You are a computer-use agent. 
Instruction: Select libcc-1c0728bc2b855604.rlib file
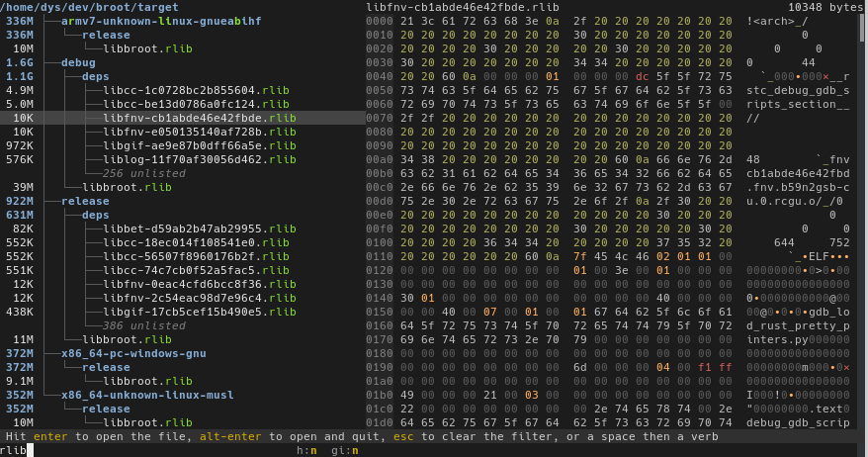(x=196, y=90)
